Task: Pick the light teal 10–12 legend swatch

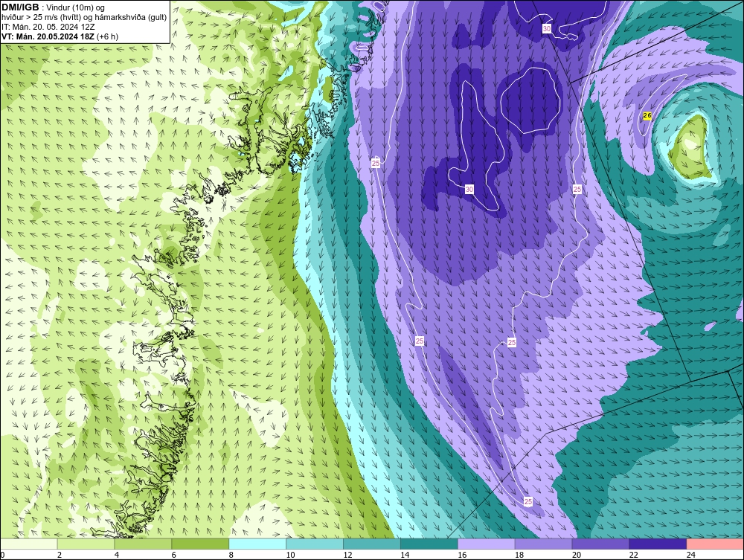Action: pyautogui.click(x=315, y=544)
